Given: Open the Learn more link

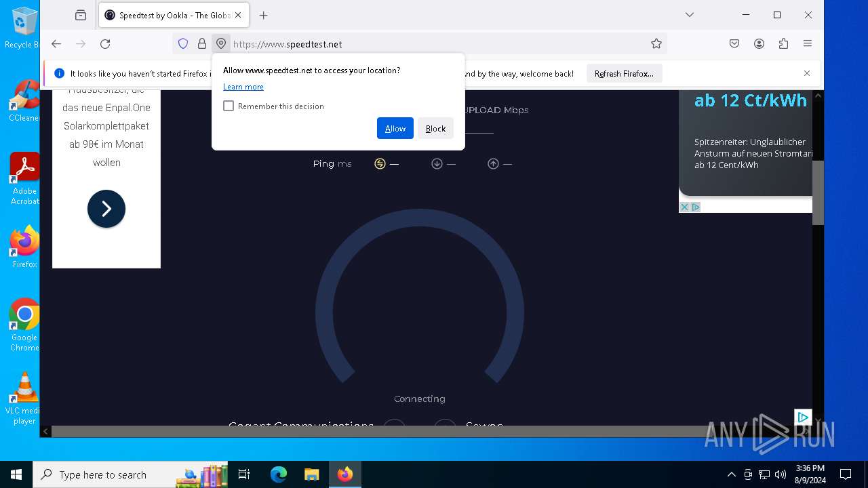Looking at the screenshot, I should pyautogui.click(x=243, y=87).
